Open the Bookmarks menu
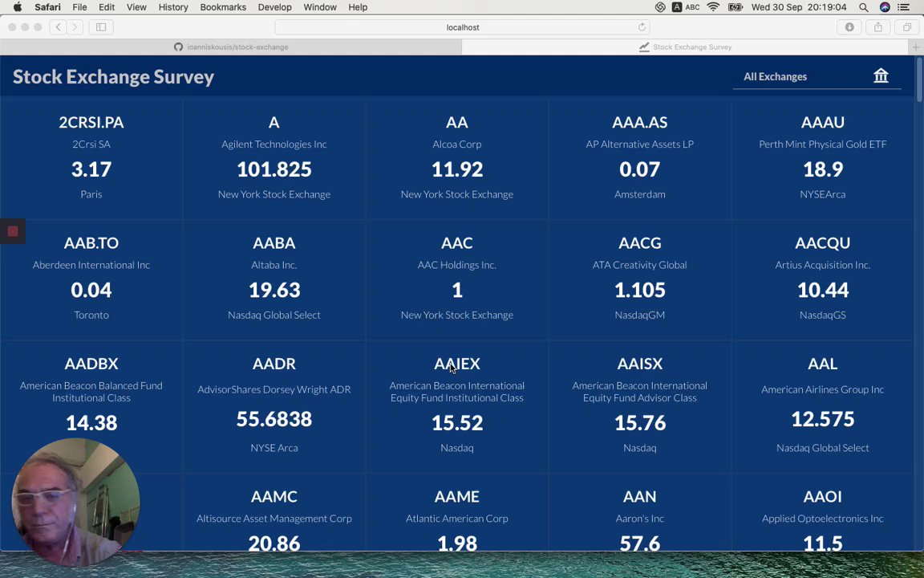The image size is (924, 578). coord(223,7)
